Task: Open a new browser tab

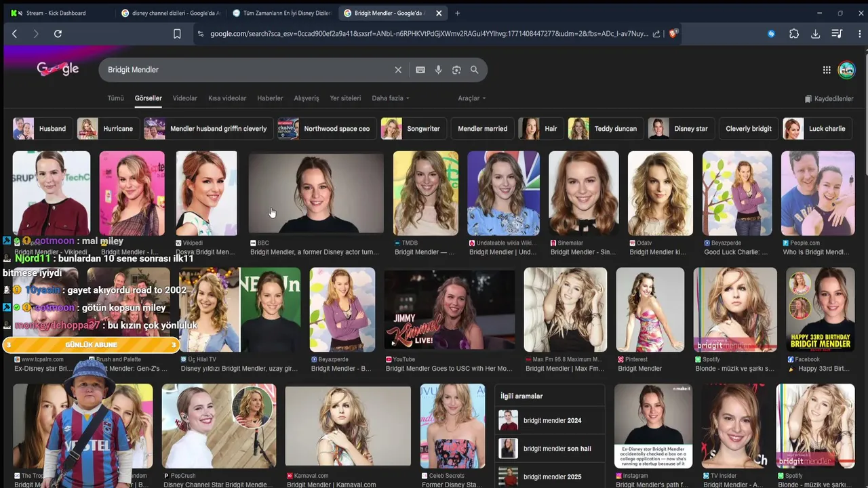Action: click(457, 13)
